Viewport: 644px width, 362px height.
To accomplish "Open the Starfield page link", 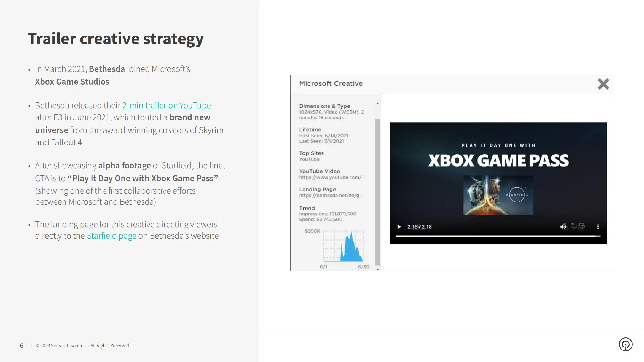I will tap(111, 236).
